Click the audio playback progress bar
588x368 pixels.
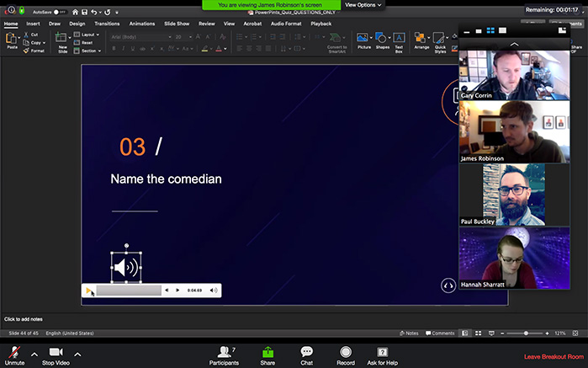coord(129,291)
